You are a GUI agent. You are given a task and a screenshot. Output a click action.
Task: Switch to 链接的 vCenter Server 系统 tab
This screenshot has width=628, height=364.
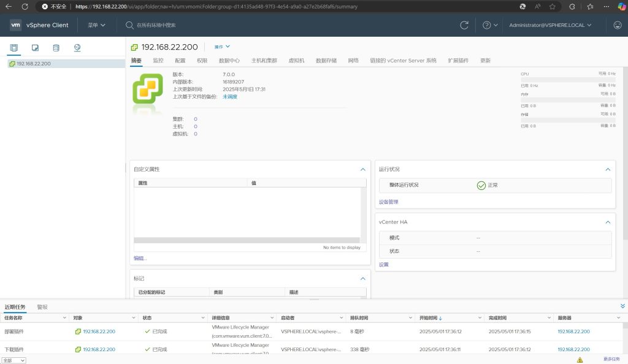[x=404, y=61]
